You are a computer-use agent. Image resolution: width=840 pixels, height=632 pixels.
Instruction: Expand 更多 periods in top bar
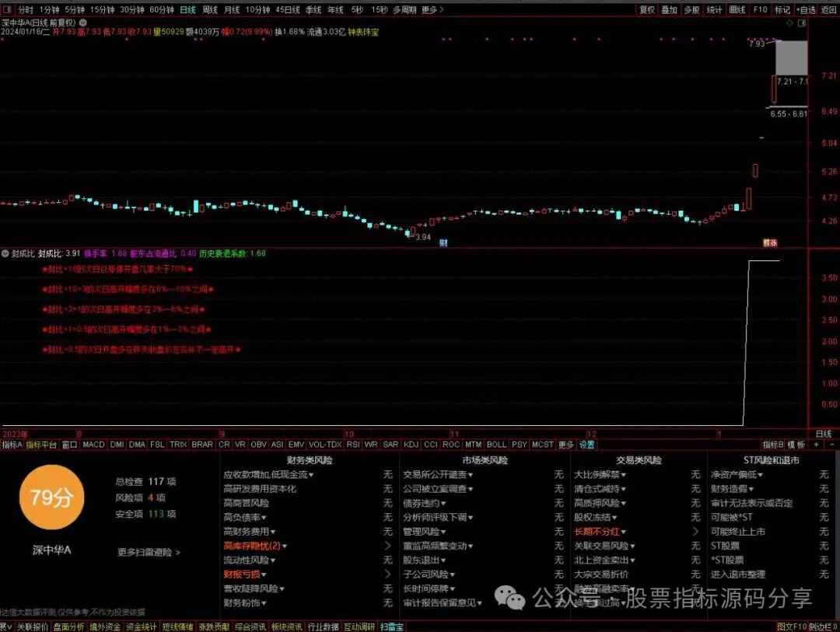coord(432,9)
